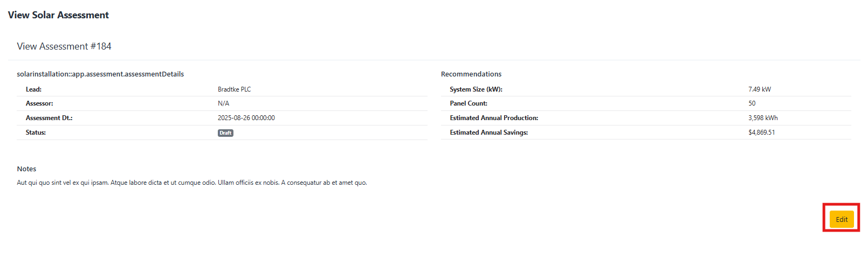Click the $4,869.51 annual savings value
The width and height of the screenshot is (868, 265).
[x=761, y=132]
